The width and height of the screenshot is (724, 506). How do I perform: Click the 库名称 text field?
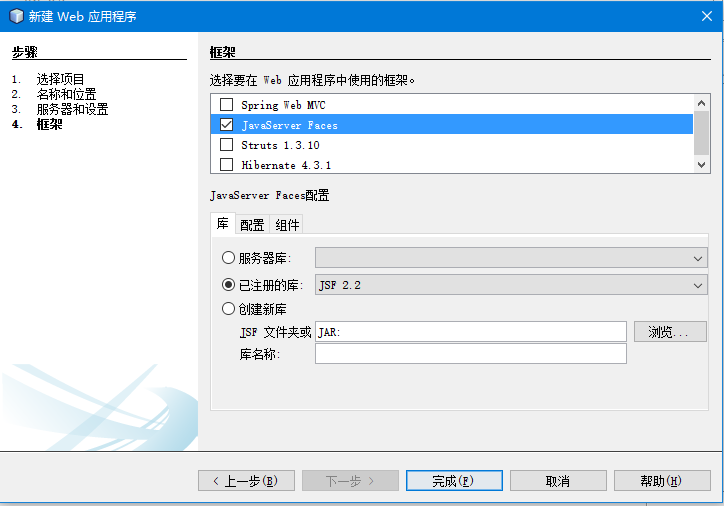(470, 354)
